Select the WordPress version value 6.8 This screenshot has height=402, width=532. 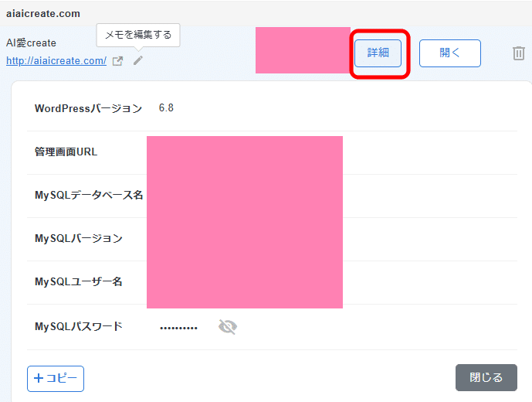[x=166, y=108]
